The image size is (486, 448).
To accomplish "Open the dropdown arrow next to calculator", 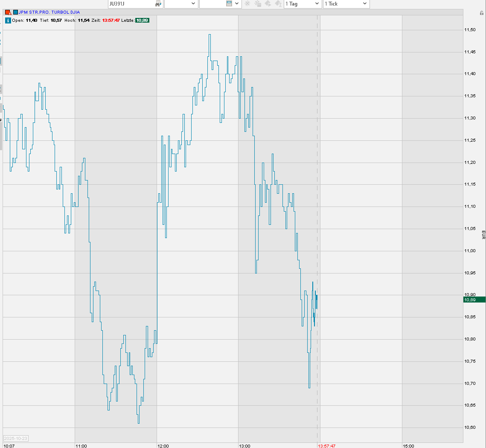I will coord(237,4).
